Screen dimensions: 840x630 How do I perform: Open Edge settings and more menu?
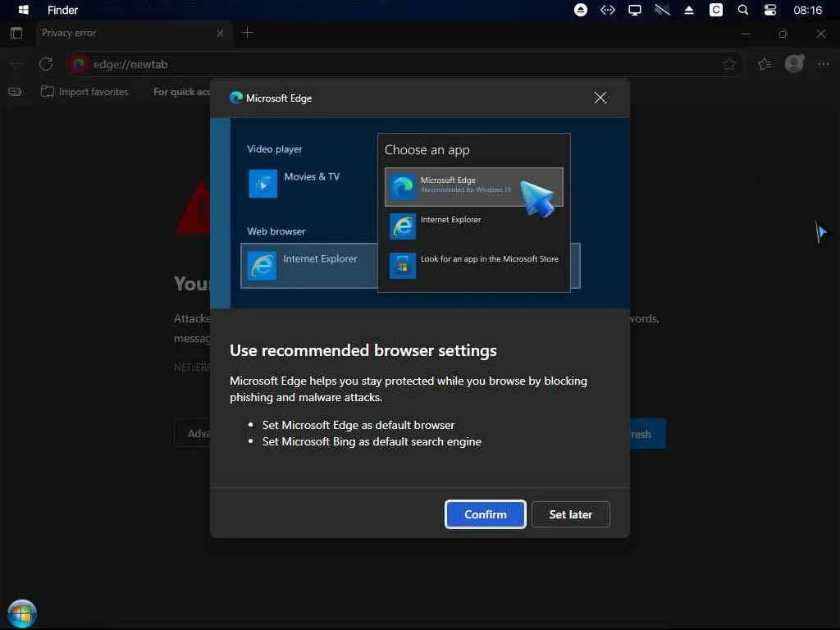click(824, 64)
